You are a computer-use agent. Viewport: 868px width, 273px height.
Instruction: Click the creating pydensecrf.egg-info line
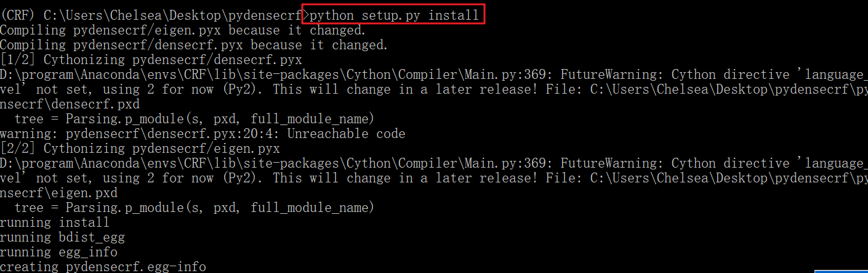pos(103,267)
